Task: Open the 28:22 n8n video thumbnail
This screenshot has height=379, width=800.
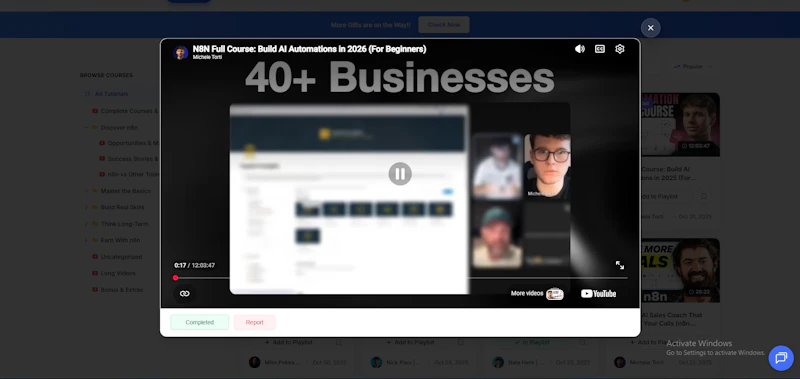Action: [680, 270]
